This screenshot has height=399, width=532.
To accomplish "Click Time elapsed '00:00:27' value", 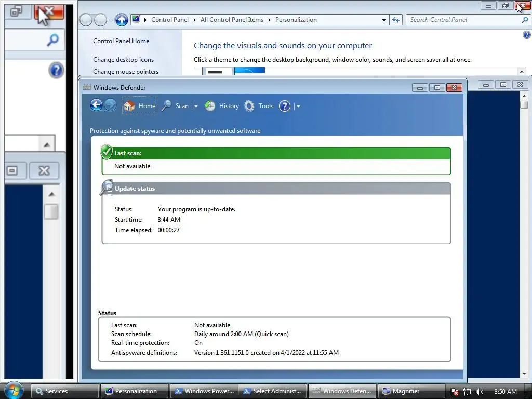I will point(168,230).
